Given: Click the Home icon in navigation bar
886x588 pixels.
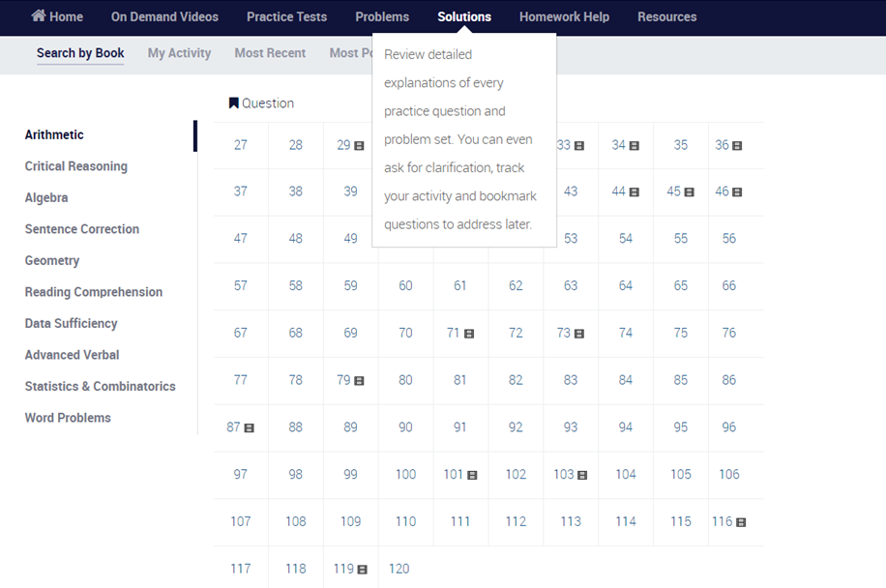Looking at the screenshot, I should point(39,16).
